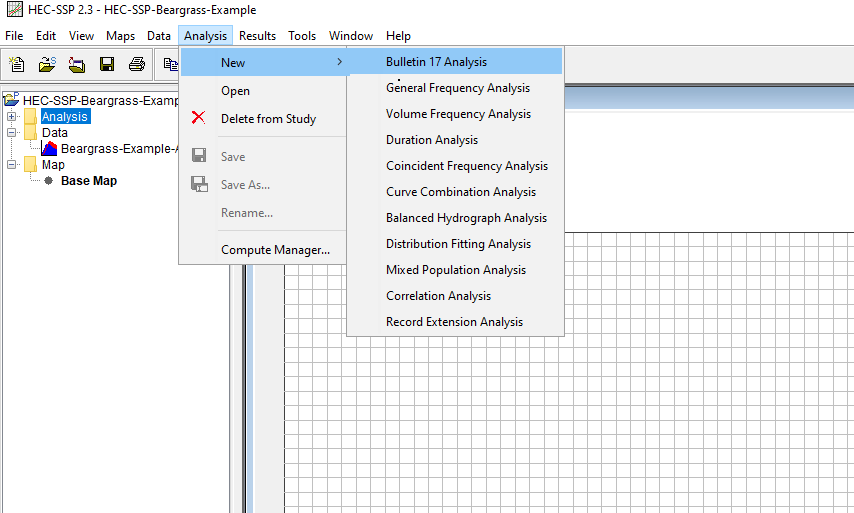This screenshot has width=854, height=513.
Task: Close the open Analysis menu
Action: [205, 35]
